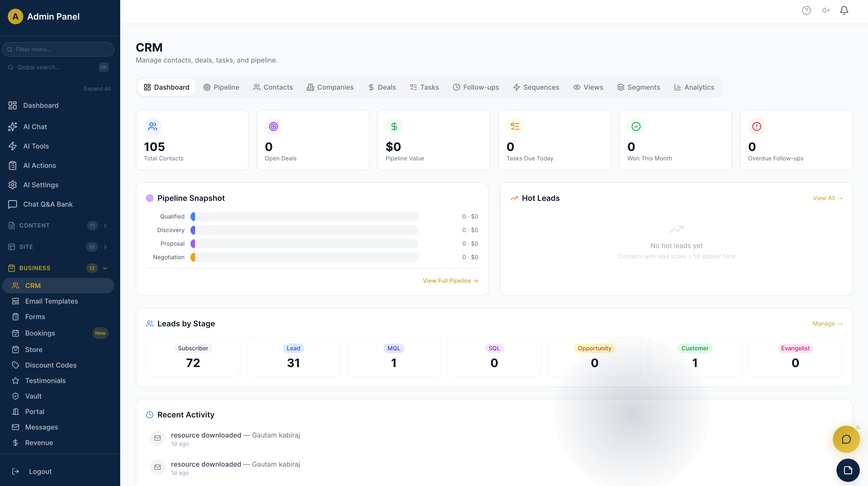Click View Full Pipeline link
Viewport: 868px width, 486px height.
450,281
